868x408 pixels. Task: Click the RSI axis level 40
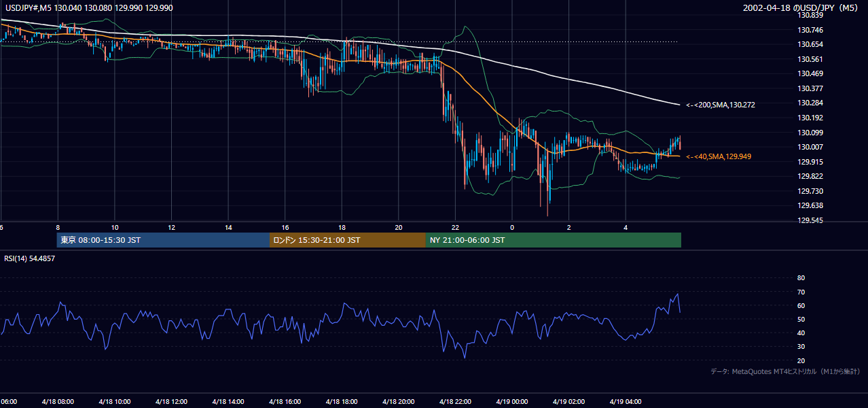[801, 333]
